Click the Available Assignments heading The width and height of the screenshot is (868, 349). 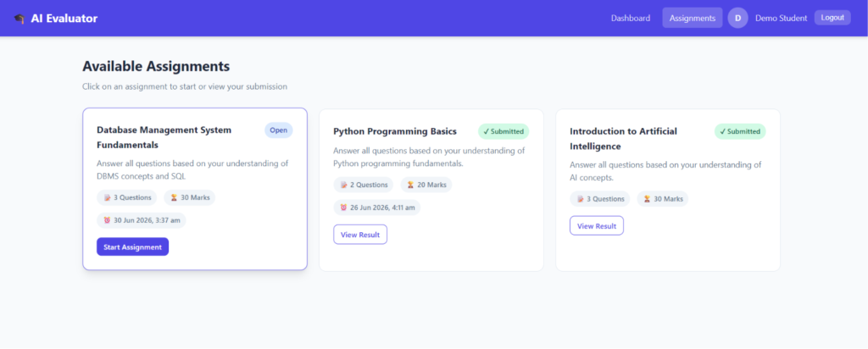156,66
